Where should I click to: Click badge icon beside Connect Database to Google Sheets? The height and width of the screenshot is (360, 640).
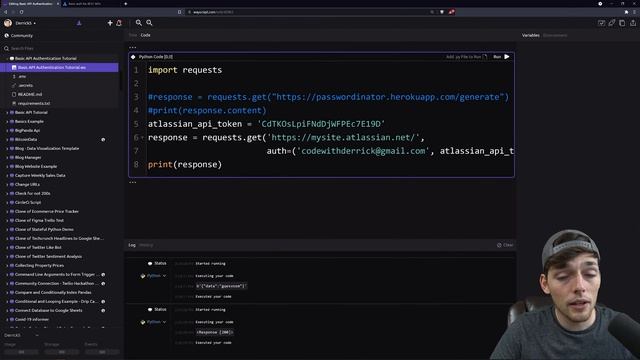103,311
